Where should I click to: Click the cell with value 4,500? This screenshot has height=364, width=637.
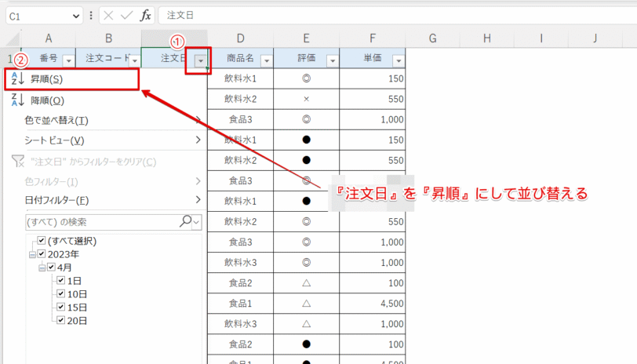point(373,303)
